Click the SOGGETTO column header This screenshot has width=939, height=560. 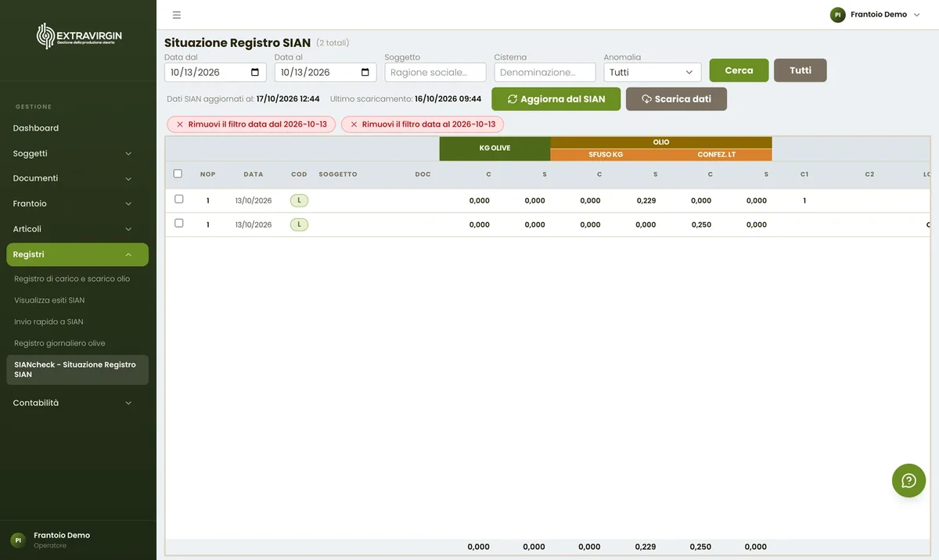click(x=338, y=174)
